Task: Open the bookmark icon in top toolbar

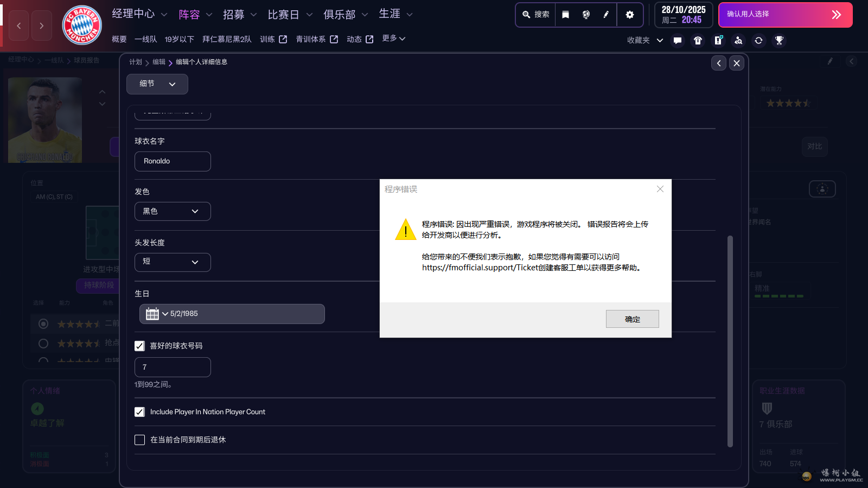Action: point(565,15)
